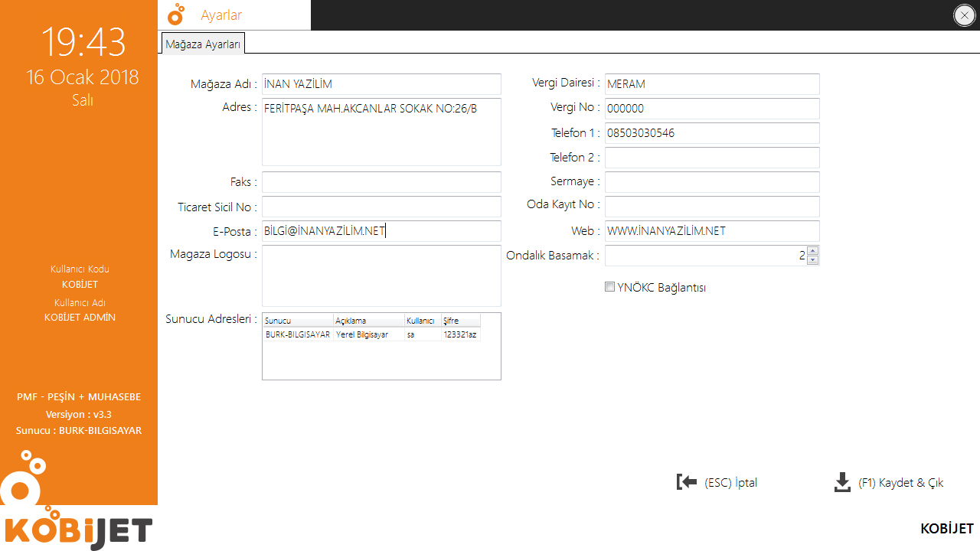Click the Adres text area
The image size is (980, 551).
pos(381,132)
